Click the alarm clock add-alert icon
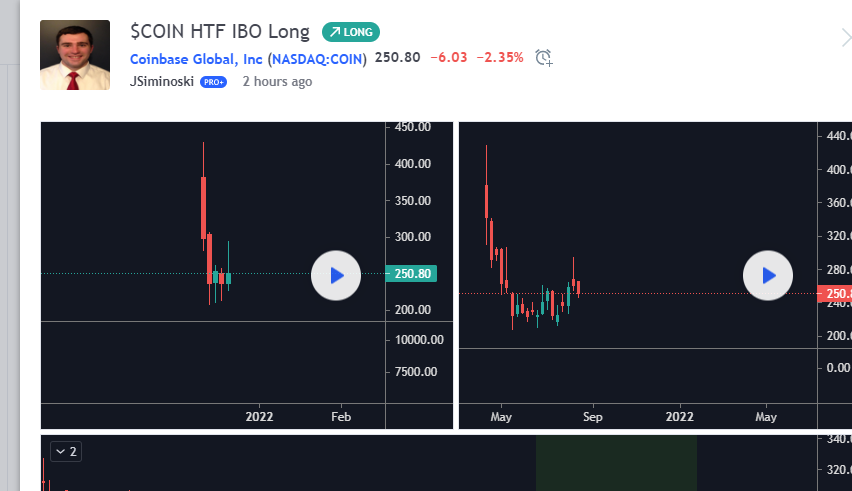The image size is (852, 491). [543, 57]
